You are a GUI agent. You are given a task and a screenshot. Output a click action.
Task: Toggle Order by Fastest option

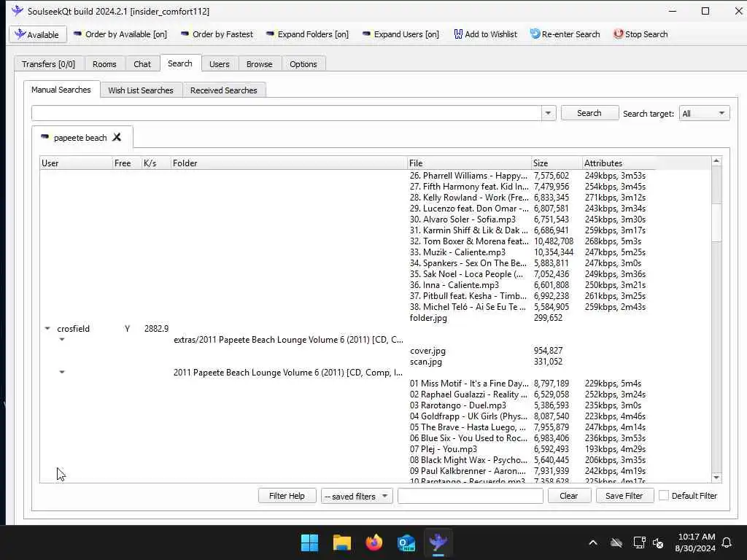pyautogui.click(x=217, y=34)
